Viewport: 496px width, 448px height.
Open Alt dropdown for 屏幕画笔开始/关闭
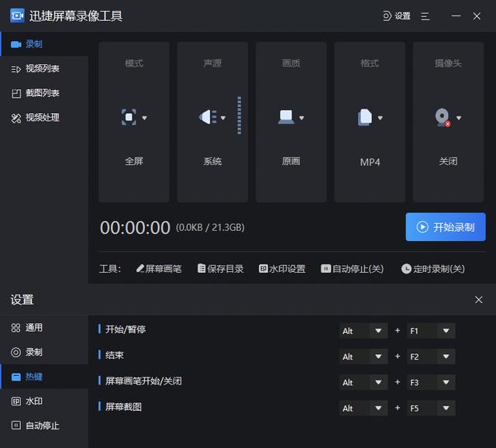[x=363, y=382]
